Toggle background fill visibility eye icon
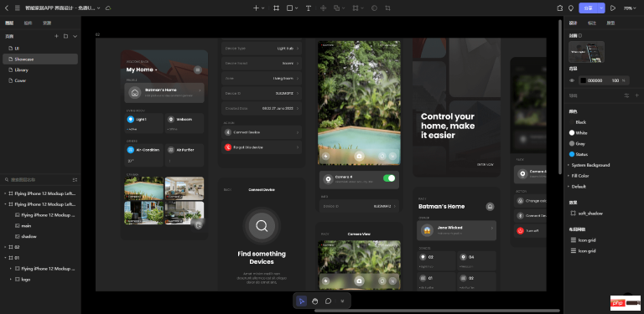The height and width of the screenshot is (314, 644). click(x=572, y=80)
